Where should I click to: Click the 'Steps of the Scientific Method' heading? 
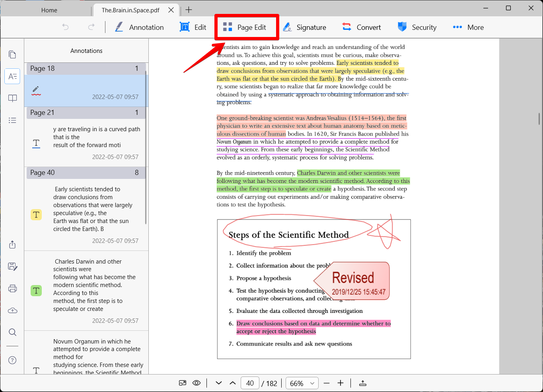pyautogui.click(x=289, y=235)
